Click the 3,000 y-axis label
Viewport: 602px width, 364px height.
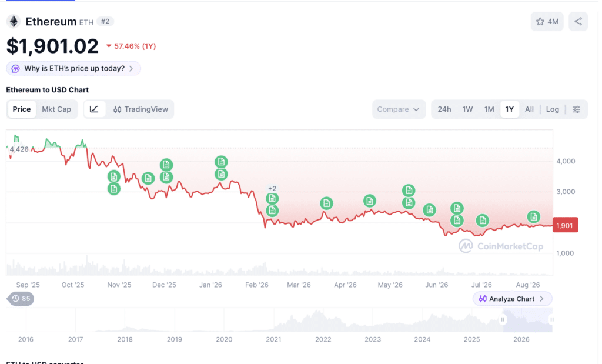(566, 192)
